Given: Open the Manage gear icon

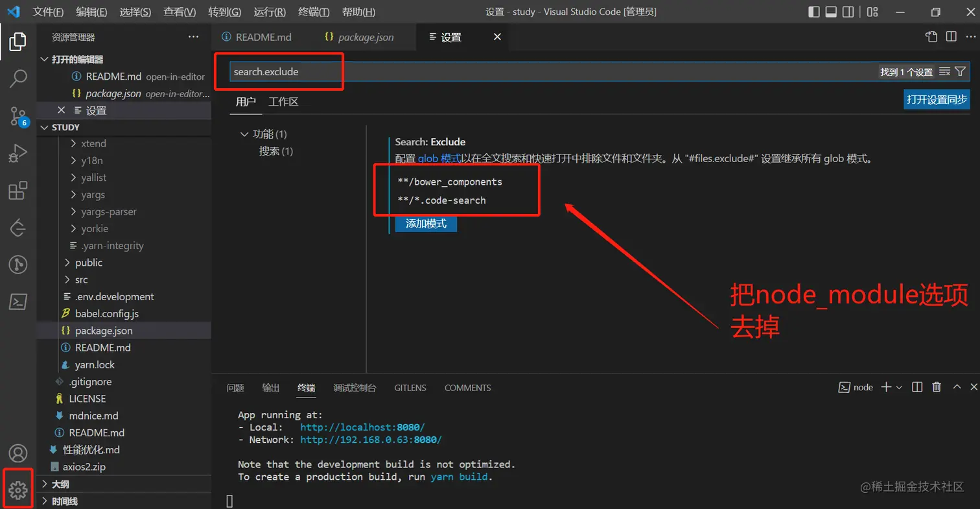Looking at the screenshot, I should (18, 490).
